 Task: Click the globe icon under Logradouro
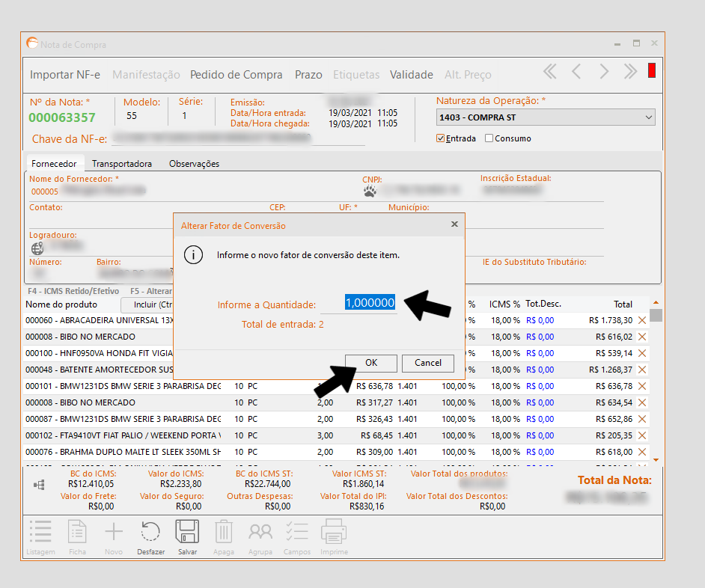click(x=37, y=248)
